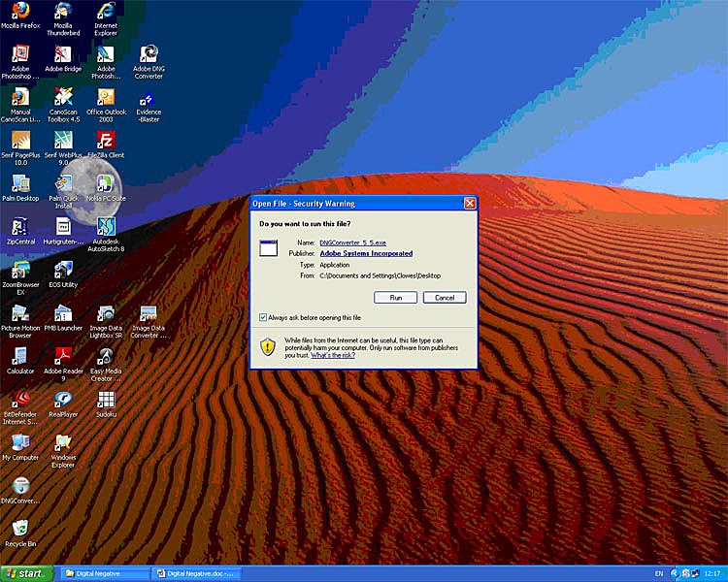
Task: Select the Mozilla Thunderbird desktop icon
Action: [x=63, y=11]
